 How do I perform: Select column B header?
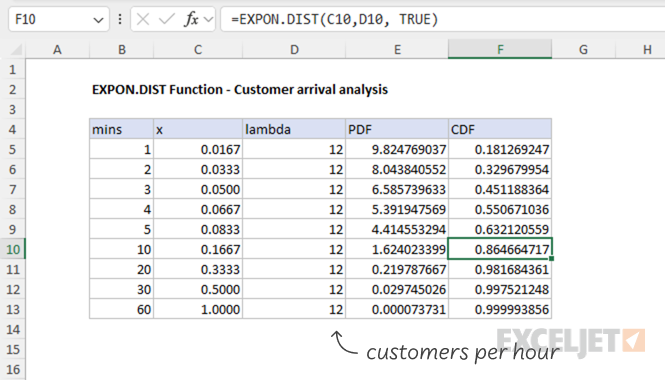click(122, 50)
